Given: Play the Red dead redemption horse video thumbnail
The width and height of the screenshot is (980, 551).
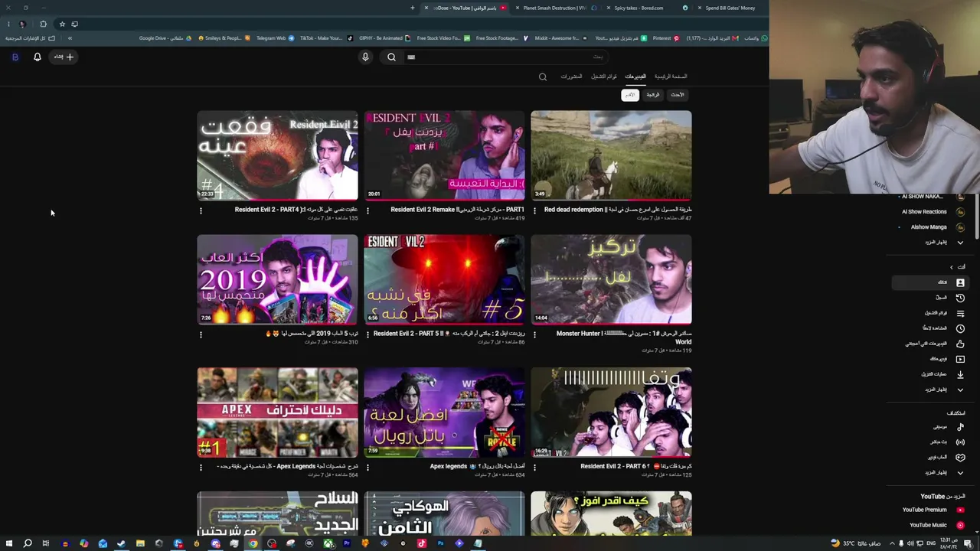Looking at the screenshot, I should click(611, 155).
